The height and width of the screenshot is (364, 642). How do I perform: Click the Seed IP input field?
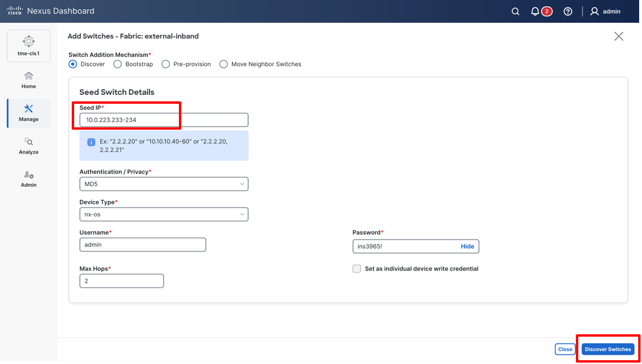click(x=164, y=120)
